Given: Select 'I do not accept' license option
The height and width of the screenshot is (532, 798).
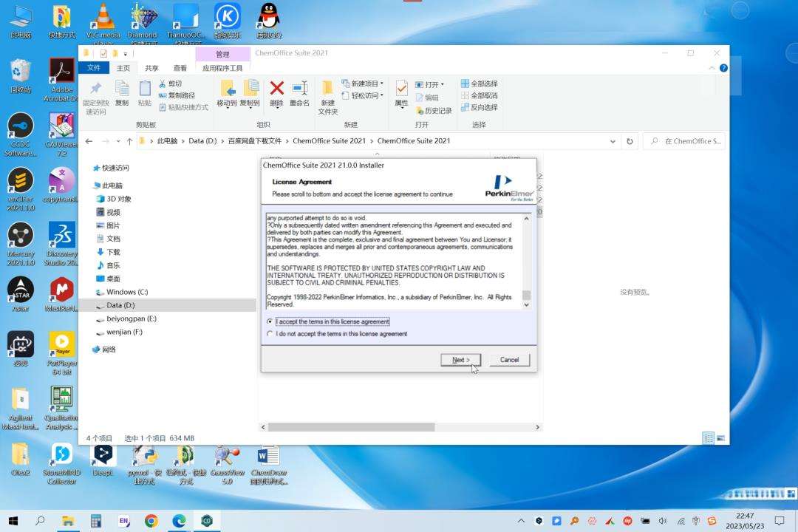Looking at the screenshot, I should click(270, 334).
